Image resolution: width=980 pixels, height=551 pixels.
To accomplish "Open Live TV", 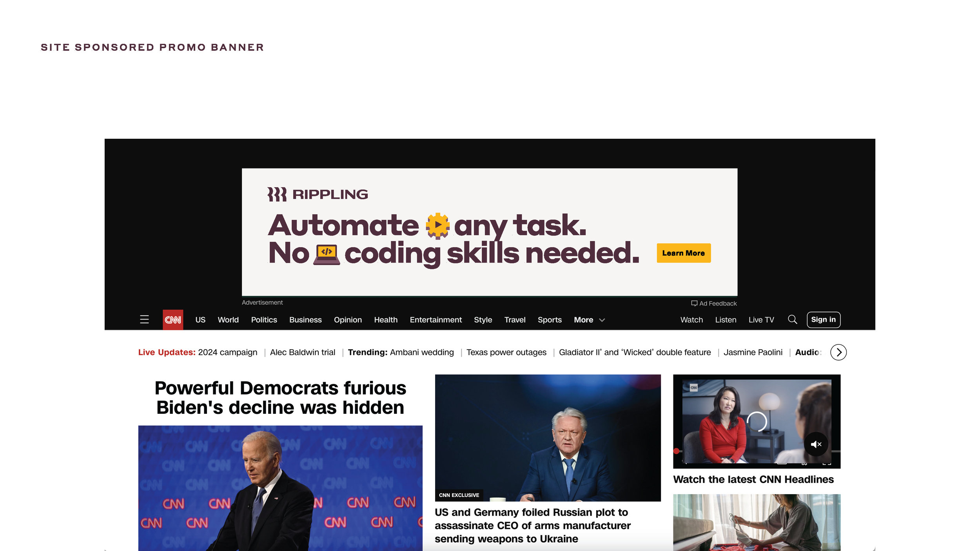I will 761,320.
